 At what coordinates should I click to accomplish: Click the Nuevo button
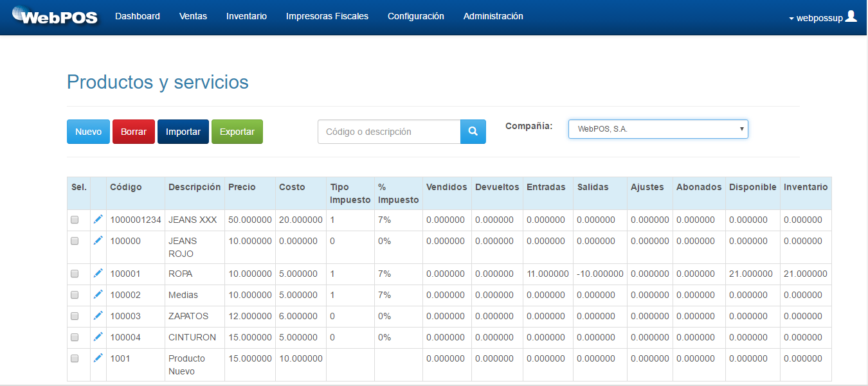click(x=89, y=132)
